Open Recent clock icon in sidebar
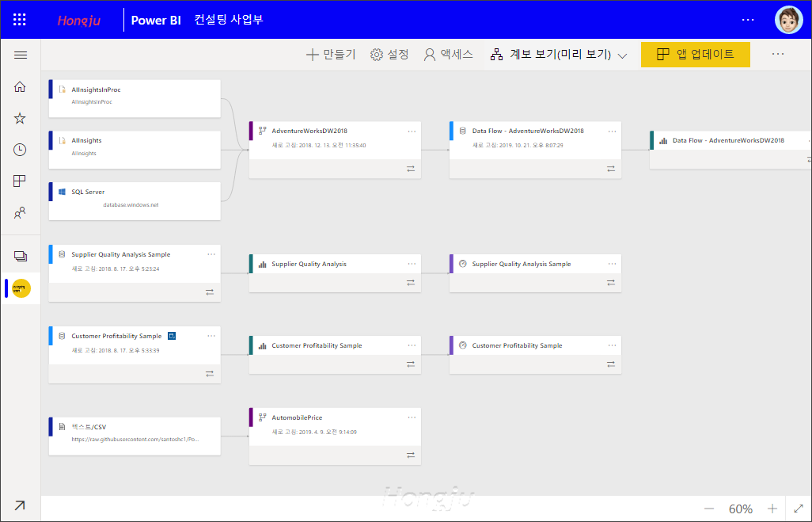 point(20,150)
